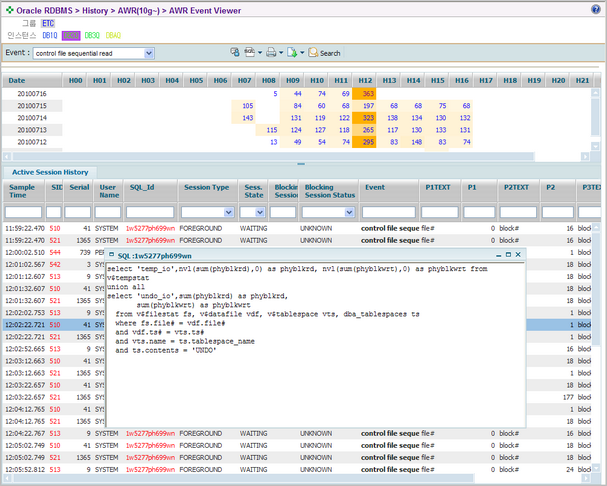
Task: Select instance DB3Q
Action: [92, 35]
